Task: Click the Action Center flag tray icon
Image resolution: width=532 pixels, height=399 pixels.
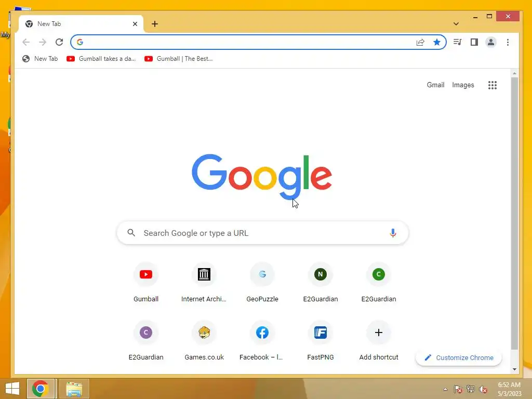Action: (x=458, y=389)
